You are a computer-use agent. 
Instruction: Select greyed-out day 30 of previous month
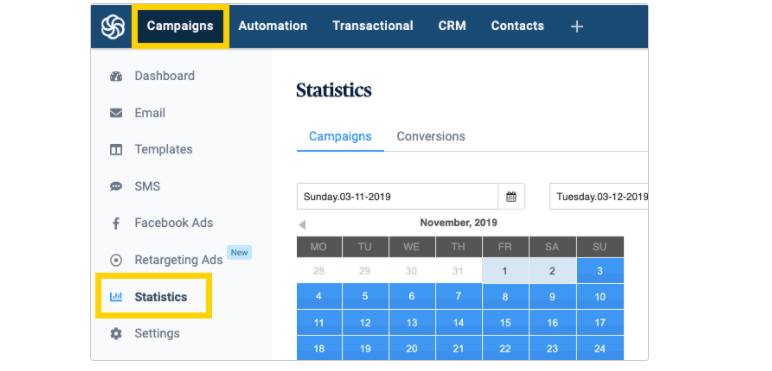412,271
